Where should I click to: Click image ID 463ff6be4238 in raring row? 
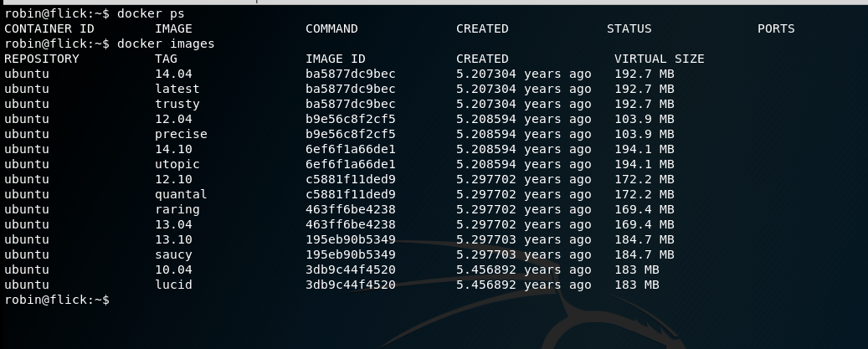pyautogui.click(x=351, y=209)
